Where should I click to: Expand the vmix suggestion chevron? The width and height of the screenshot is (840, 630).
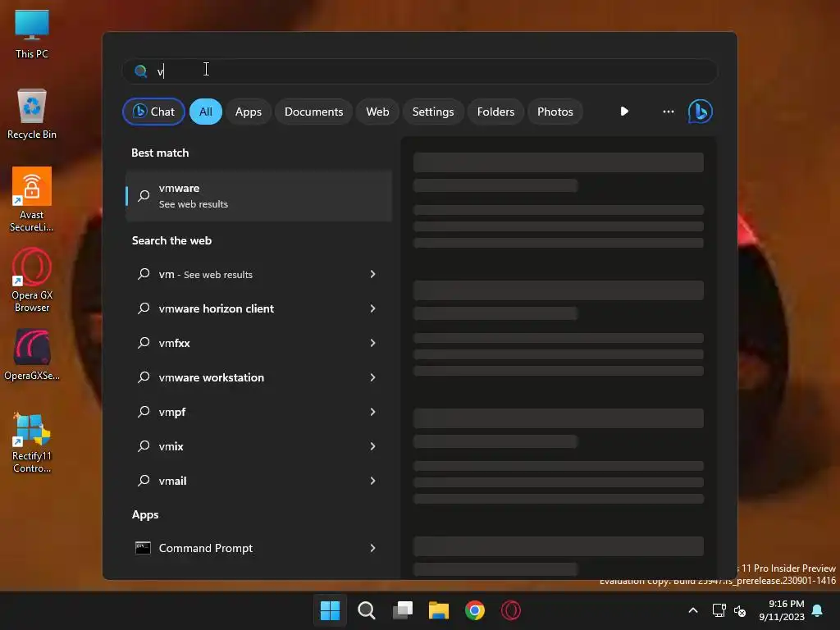pyautogui.click(x=372, y=446)
